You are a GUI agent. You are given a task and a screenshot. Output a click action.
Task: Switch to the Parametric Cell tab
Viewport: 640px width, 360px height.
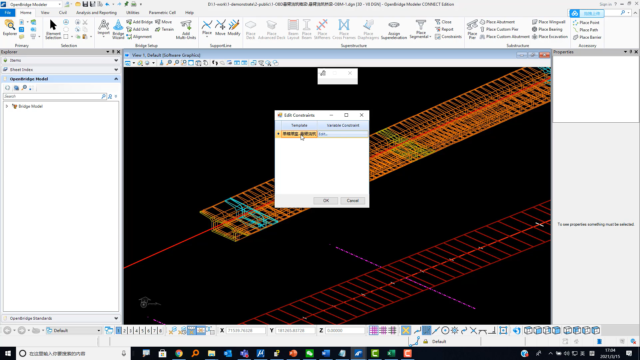162,13
